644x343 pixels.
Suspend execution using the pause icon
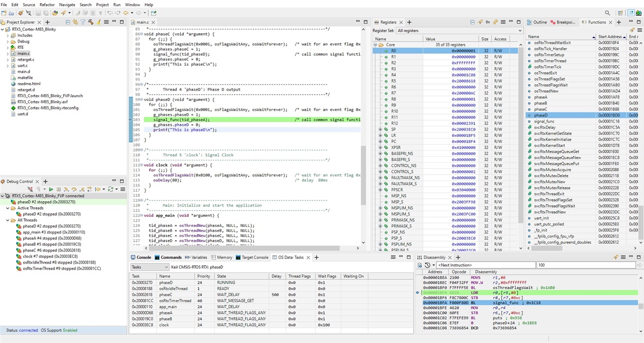click(59, 189)
